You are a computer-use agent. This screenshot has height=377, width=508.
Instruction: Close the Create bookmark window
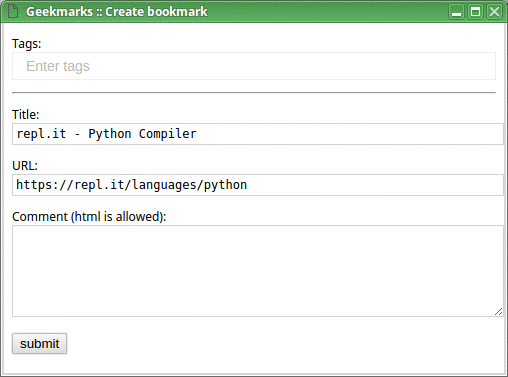(494, 12)
